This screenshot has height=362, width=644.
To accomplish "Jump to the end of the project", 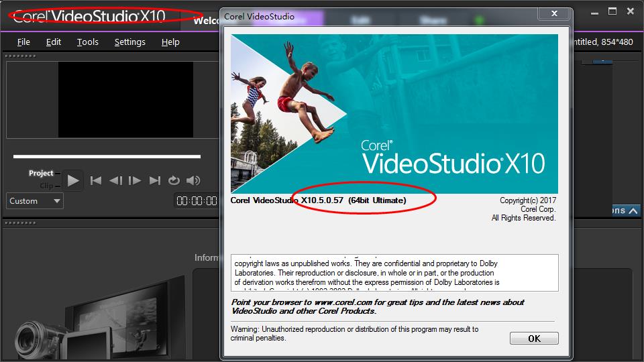I will tap(155, 180).
